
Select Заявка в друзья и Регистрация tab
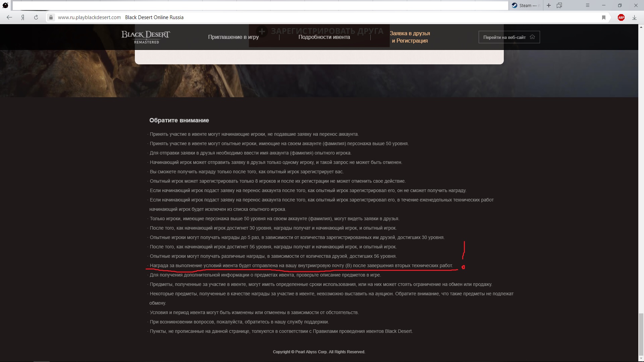(x=410, y=37)
